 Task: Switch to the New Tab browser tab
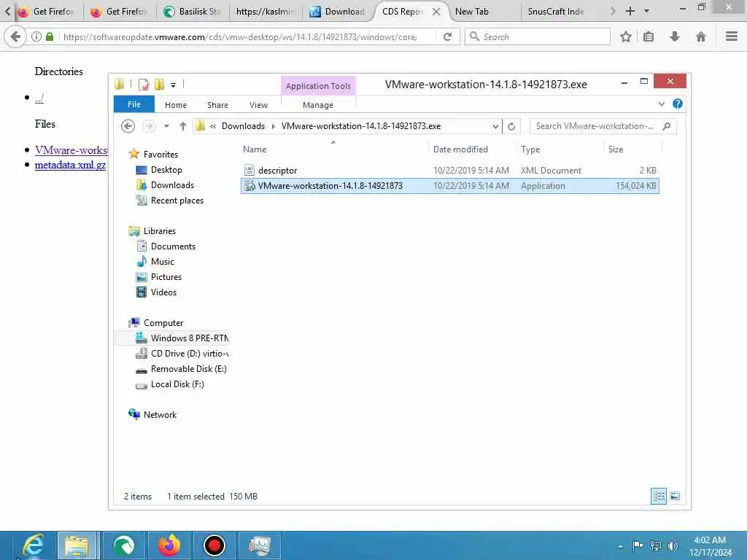click(x=484, y=12)
